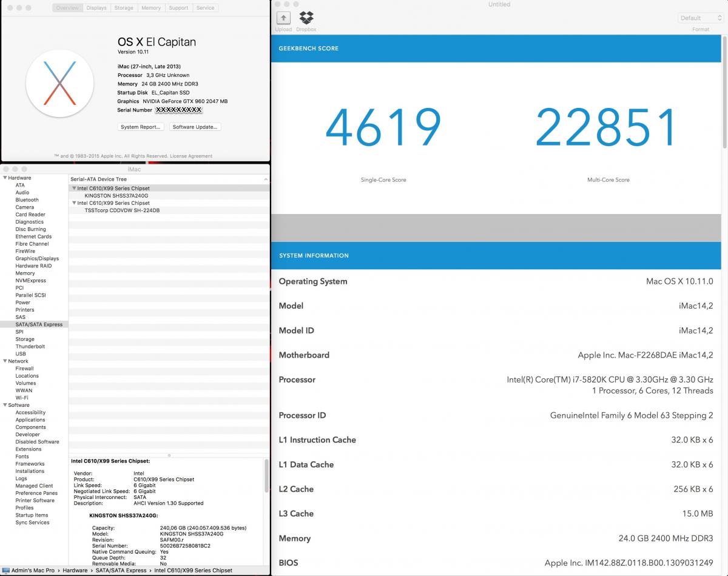Select ATA in the Hardware sidebar

(21, 186)
